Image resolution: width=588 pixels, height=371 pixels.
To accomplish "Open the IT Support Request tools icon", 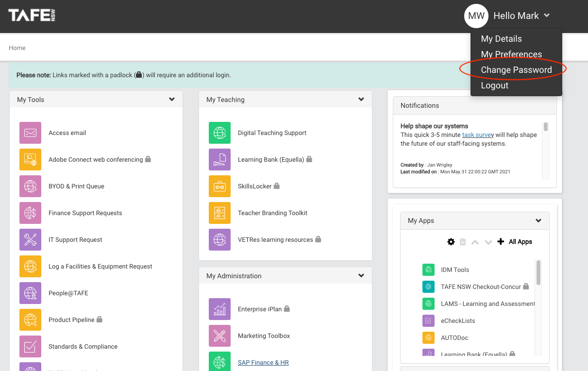I will pyautogui.click(x=30, y=239).
